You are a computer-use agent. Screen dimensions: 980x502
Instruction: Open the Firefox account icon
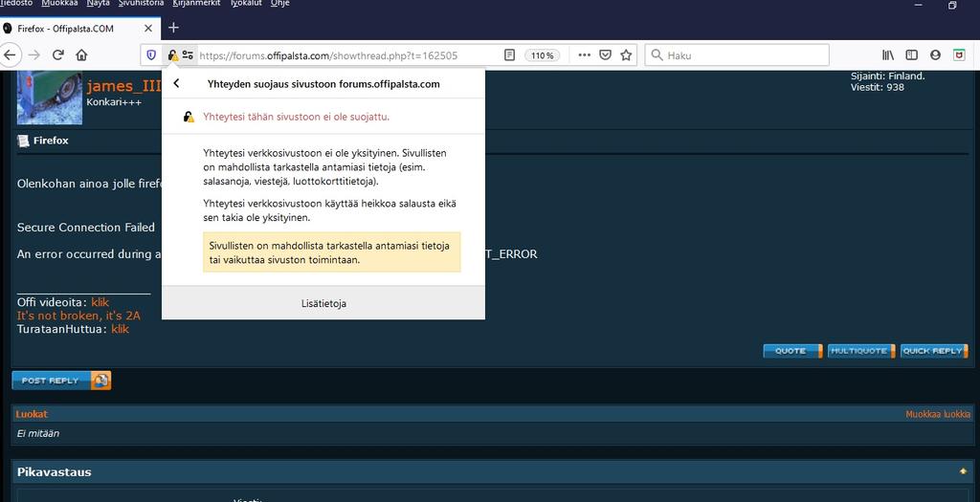pos(935,55)
